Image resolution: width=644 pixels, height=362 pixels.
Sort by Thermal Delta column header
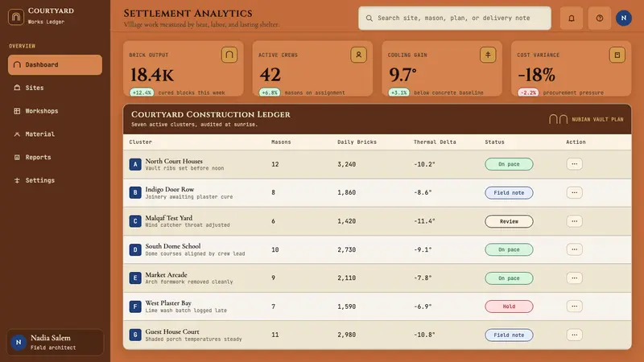[435, 142]
